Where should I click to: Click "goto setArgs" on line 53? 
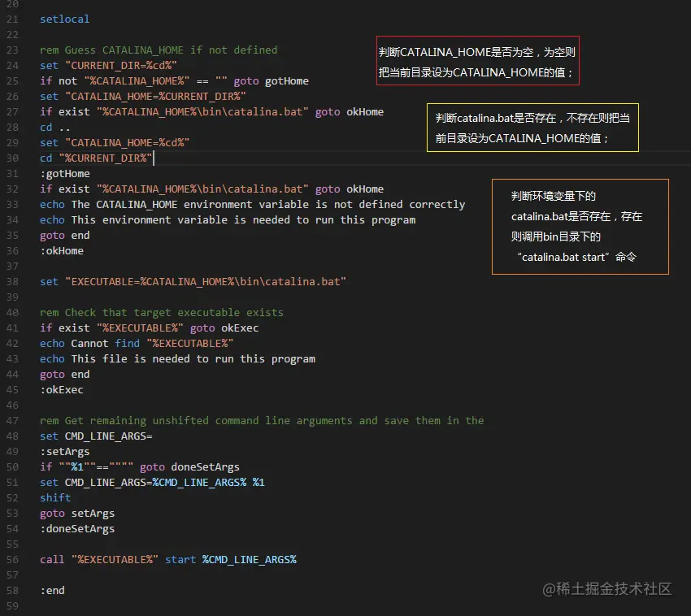77,513
